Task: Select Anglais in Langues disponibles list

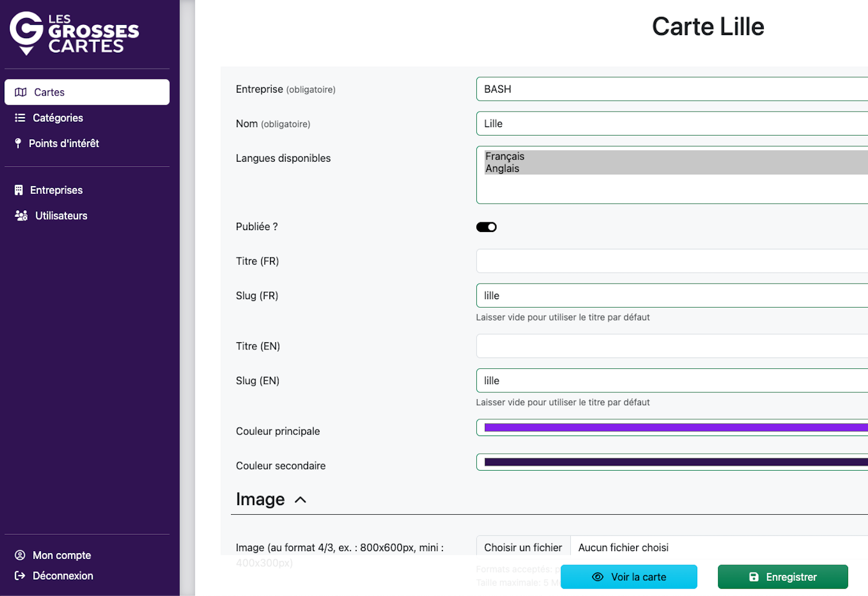Action: [x=502, y=168]
